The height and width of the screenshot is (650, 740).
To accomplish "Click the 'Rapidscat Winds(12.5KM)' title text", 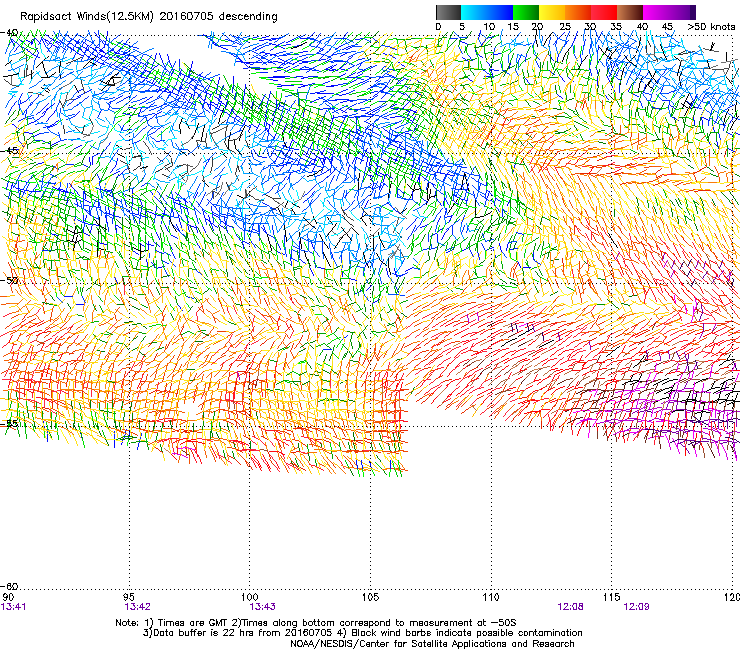I will [87, 17].
